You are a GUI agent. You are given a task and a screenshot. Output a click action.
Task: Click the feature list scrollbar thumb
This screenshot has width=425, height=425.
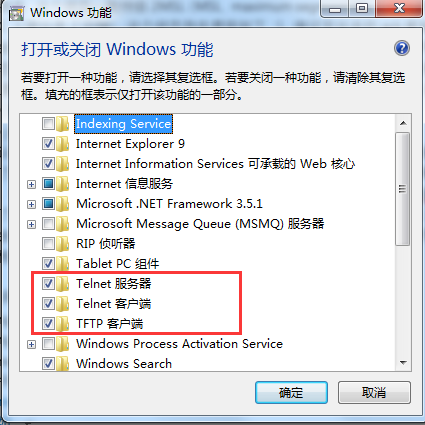(403, 189)
